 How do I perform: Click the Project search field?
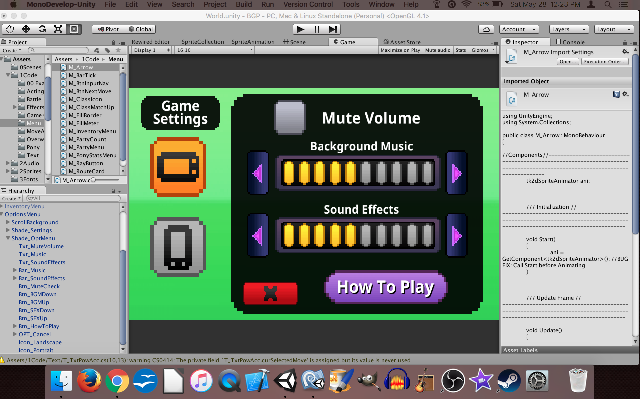(x=58, y=50)
